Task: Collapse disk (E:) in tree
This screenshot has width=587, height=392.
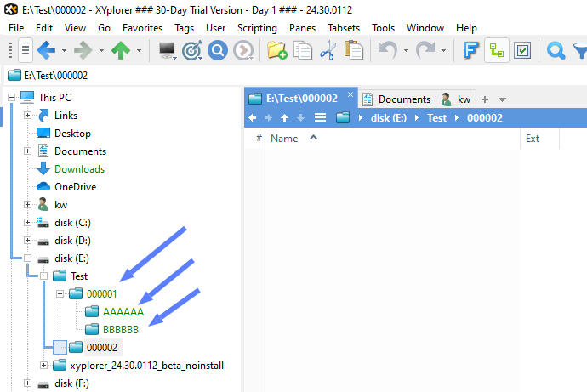Action: point(27,258)
